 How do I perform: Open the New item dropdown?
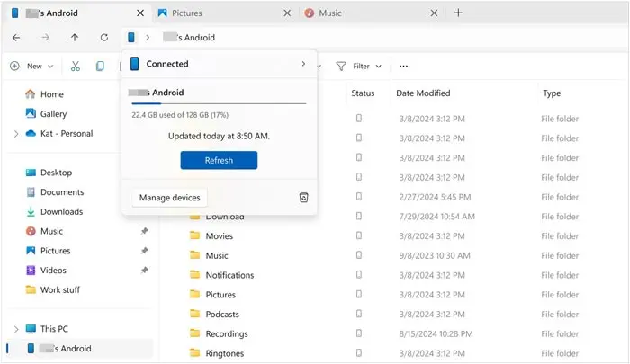tap(33, 66)
